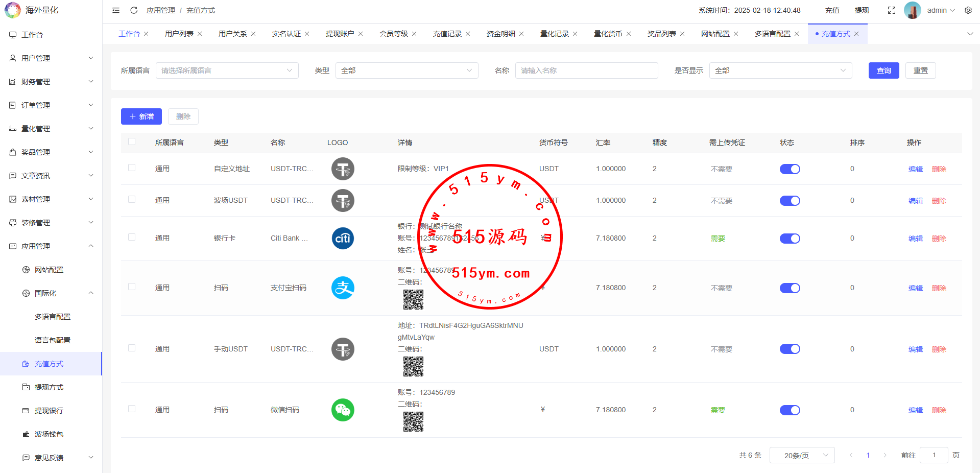
Task: Click the refresh icon in top bar
Action: 134,10
